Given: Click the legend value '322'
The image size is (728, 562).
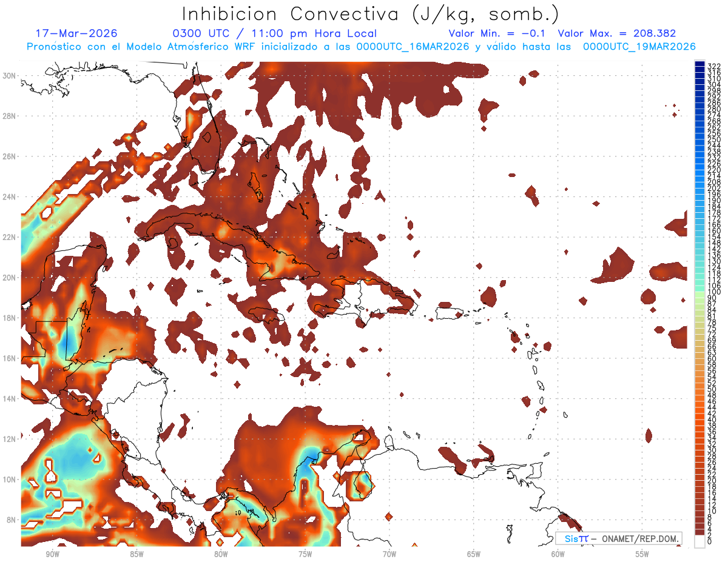Looking at the screenshot, I should click(713, 65).
